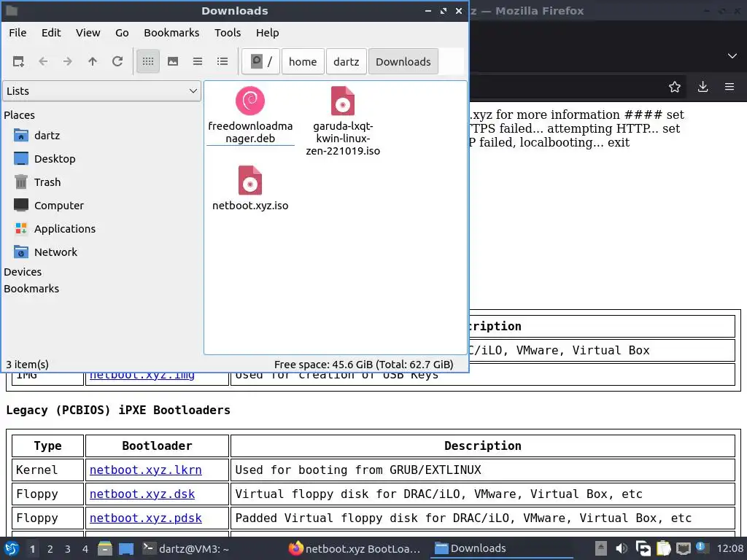Switch to detailed list view mode
The image size is (747, 560).
click(222, 61)
